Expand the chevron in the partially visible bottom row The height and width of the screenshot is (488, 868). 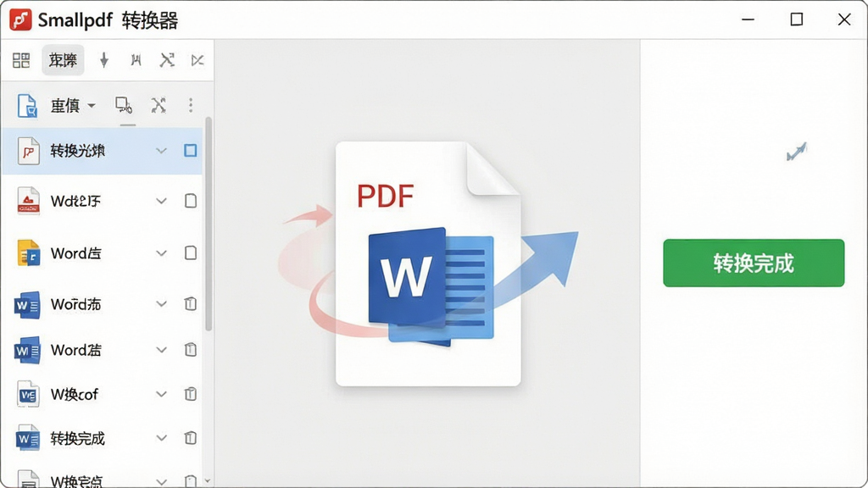click(x=161, y=481)
